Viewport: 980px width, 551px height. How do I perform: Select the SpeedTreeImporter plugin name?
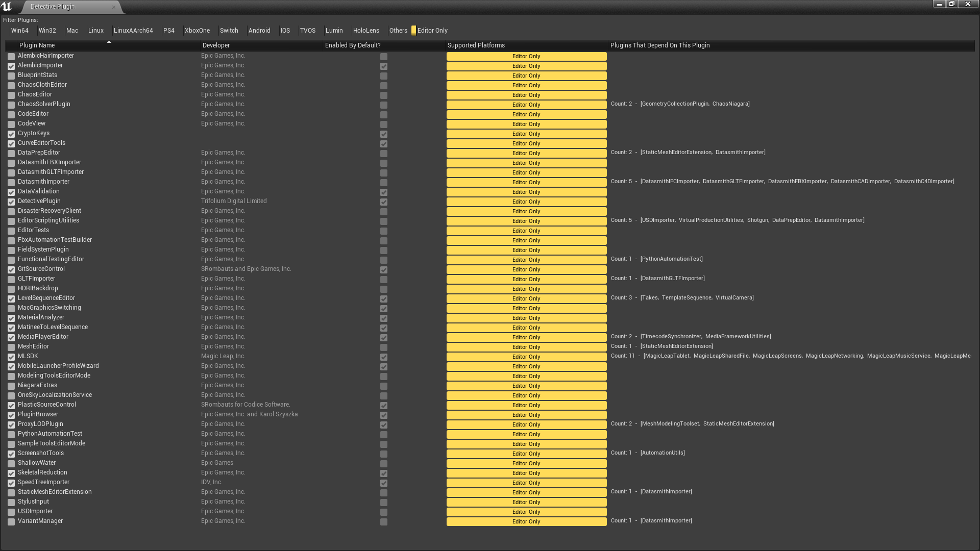point(43,482)
